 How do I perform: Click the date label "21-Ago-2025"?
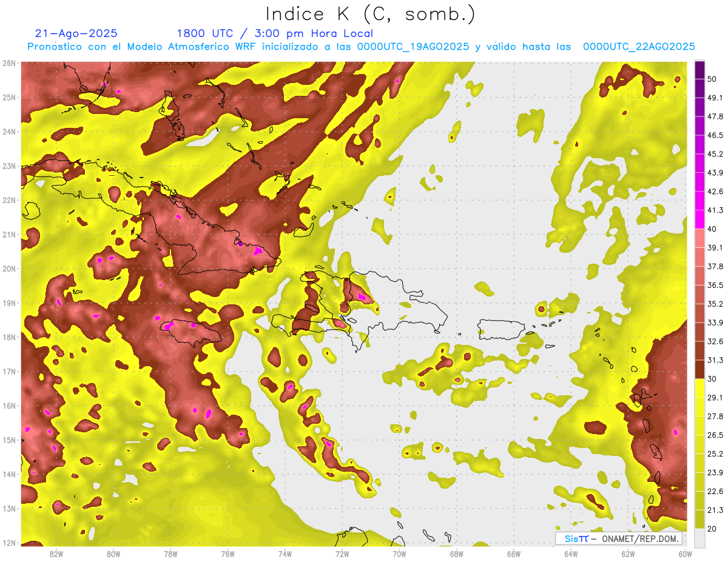(x=76, y=34)
